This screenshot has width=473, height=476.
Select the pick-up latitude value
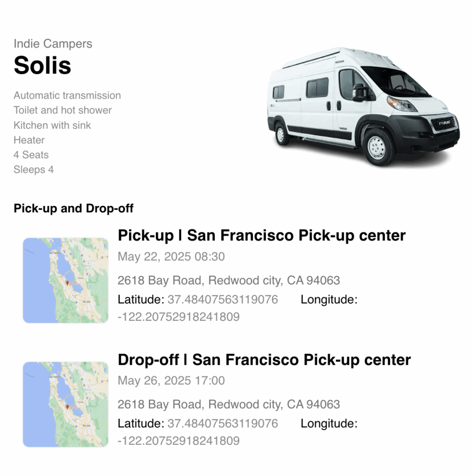click(223, 299)
